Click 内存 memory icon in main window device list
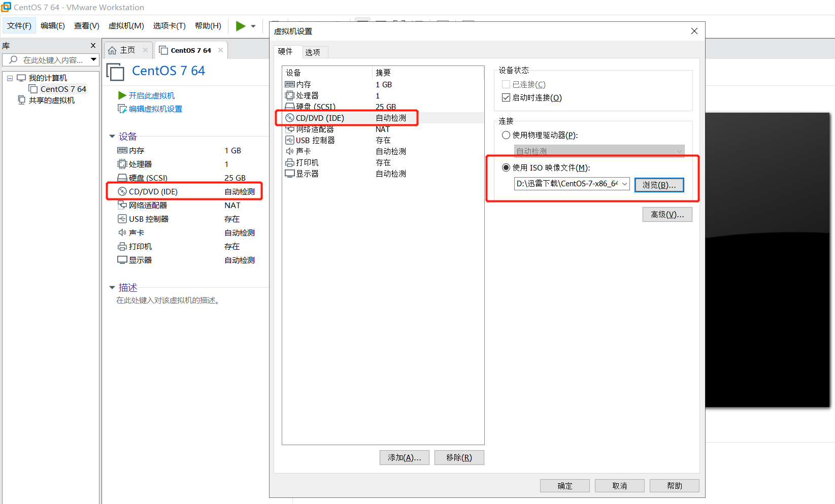This screenshot has height=504, width=835. [x=122, y=150]
